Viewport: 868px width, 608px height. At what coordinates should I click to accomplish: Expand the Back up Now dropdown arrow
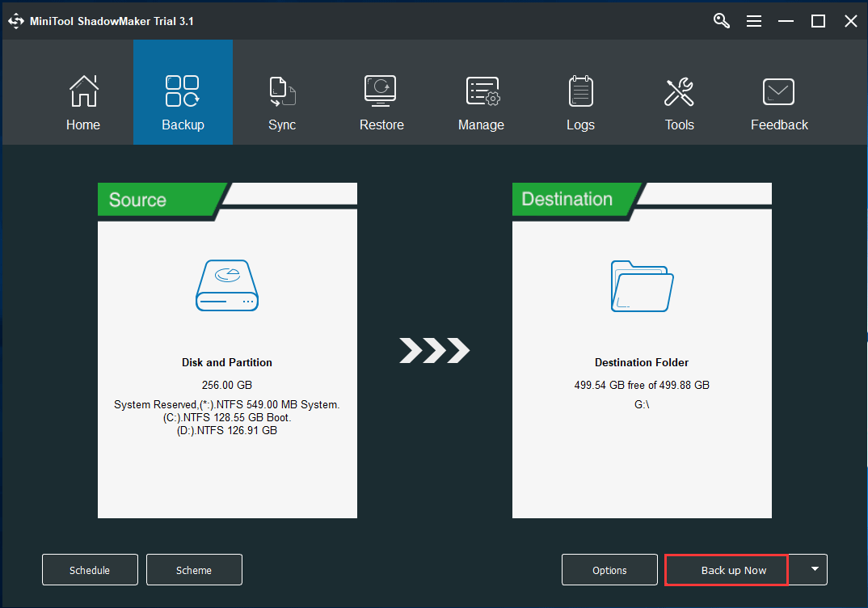pos(811,569)
